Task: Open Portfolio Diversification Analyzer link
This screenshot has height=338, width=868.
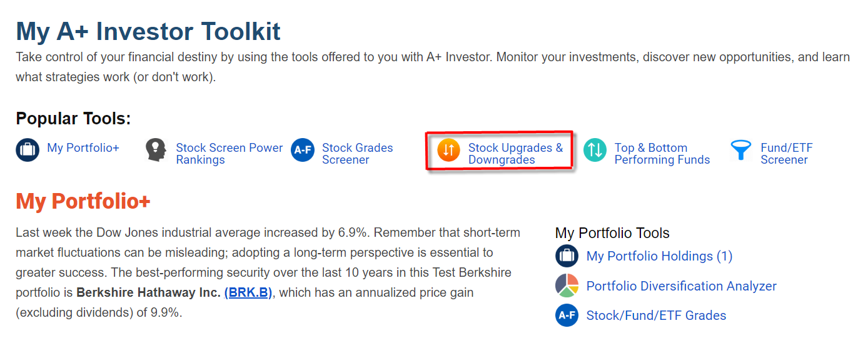Action: (682, 286)
